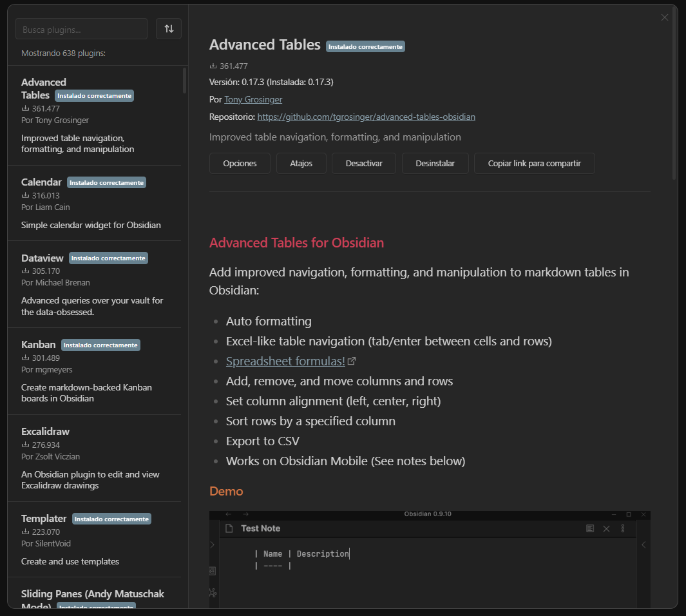Image resolution: width=686 pixels, height=616 pixels.
Task: Click the demo screenshot thumbnail
Action: [430, 559]
